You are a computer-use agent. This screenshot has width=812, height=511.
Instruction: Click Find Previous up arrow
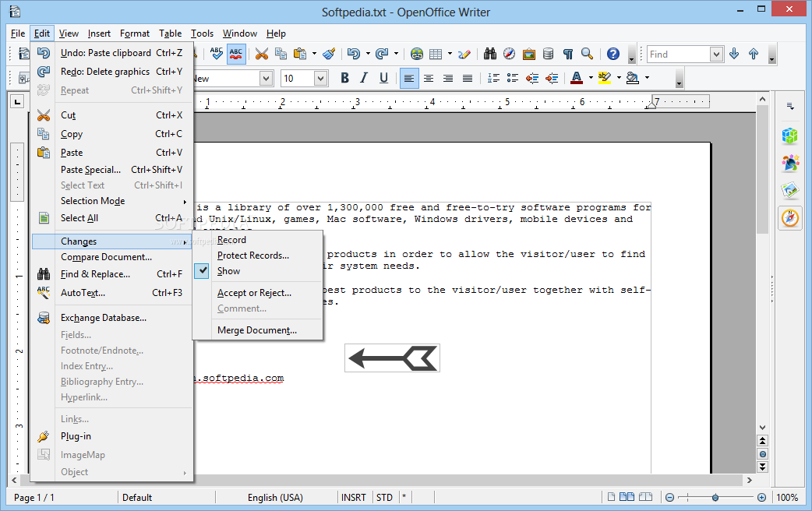click(754, 54)
